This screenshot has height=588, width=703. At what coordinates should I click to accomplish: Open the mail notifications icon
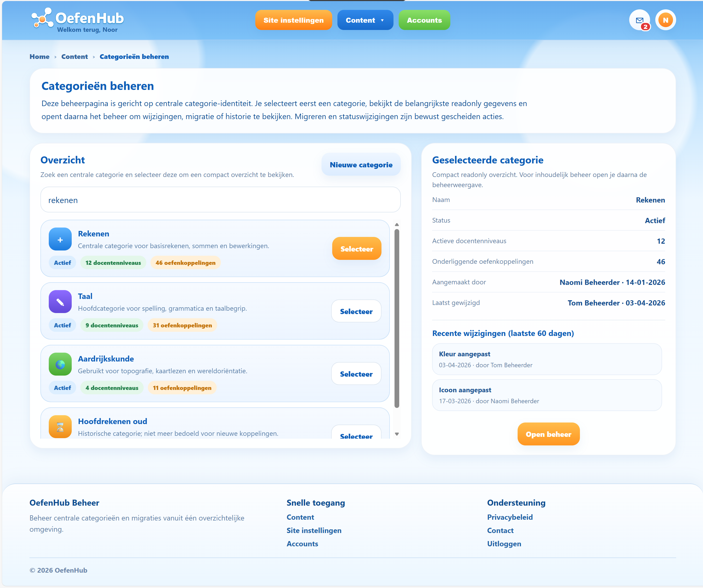[639, 20]
